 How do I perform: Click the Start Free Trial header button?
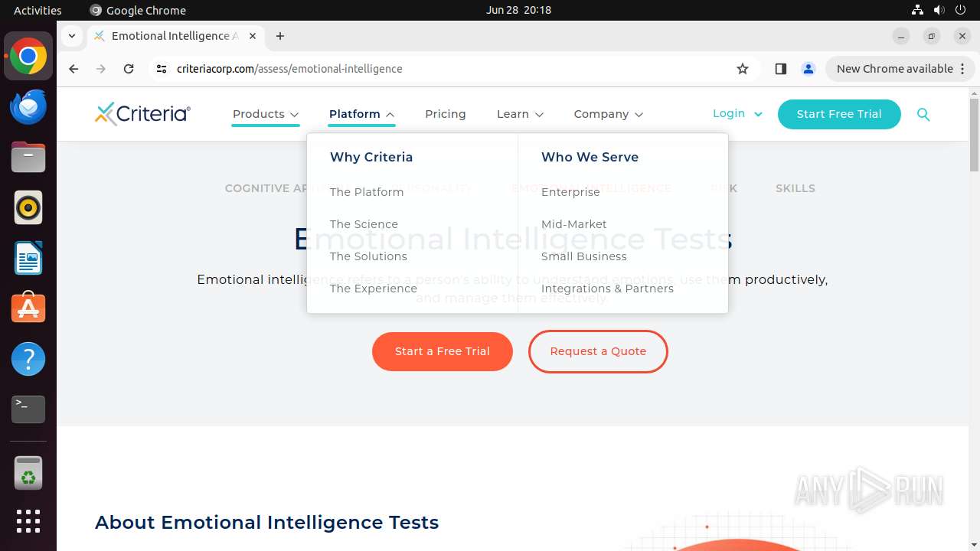click(839, 114)
